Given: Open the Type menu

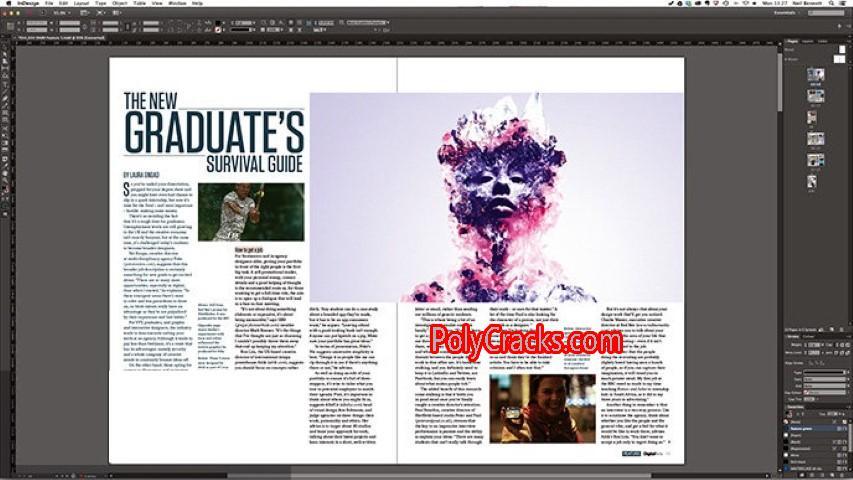Looking at the screenshot, I should point(101,3).
